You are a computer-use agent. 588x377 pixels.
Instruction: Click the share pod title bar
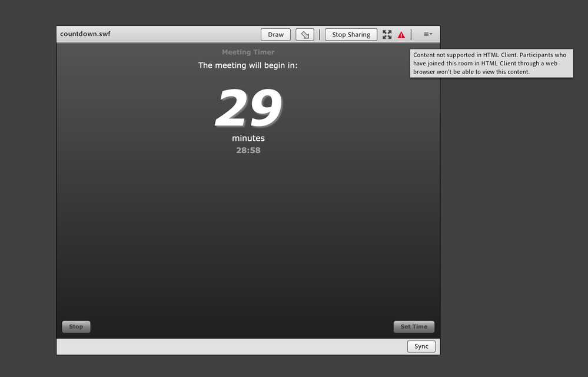click(x=177, y=34)
